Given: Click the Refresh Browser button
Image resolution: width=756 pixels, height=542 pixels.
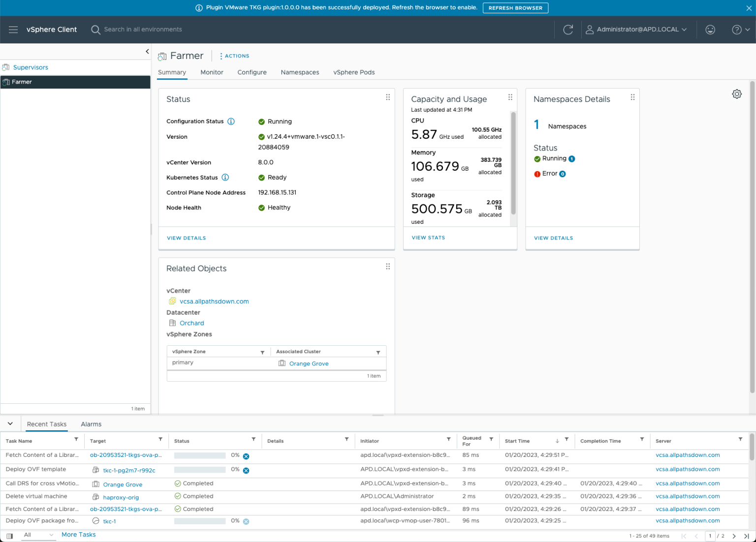Looking at the screenshot, I should tap(515, 8).
